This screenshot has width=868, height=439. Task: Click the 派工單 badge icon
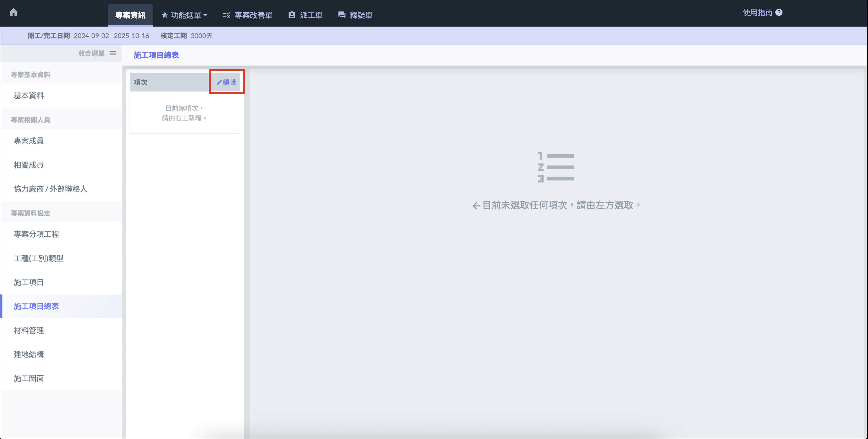292,15
